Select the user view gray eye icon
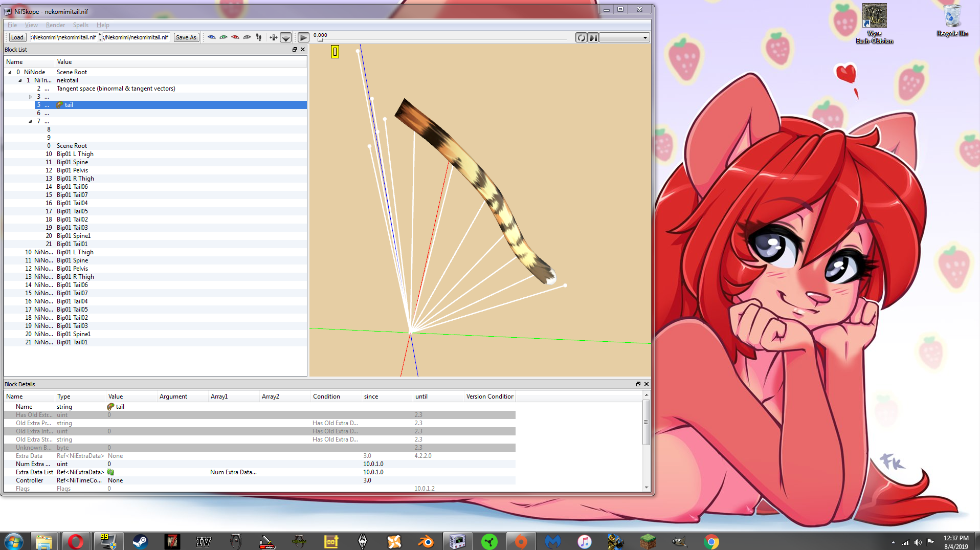This screenshot has height=550, width=980. click(247, 37)
